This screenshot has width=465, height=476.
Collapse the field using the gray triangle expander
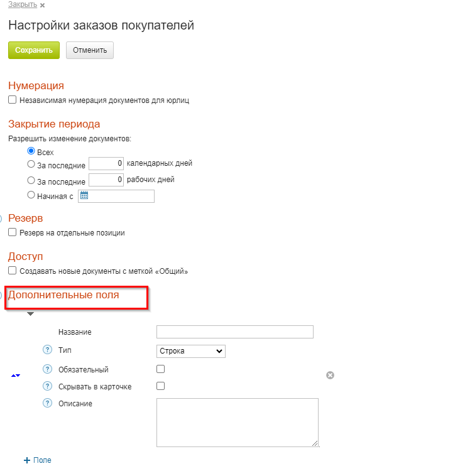click(x=30, y=314)
